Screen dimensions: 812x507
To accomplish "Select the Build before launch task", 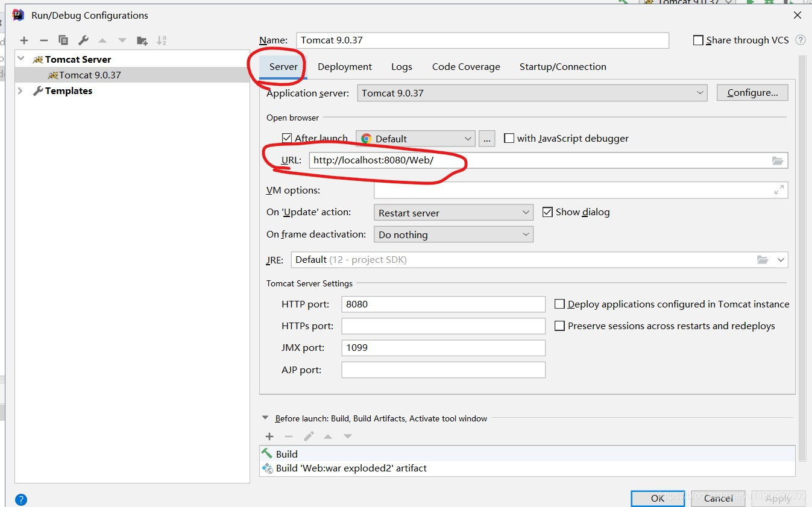I will [x=527, y=454].
